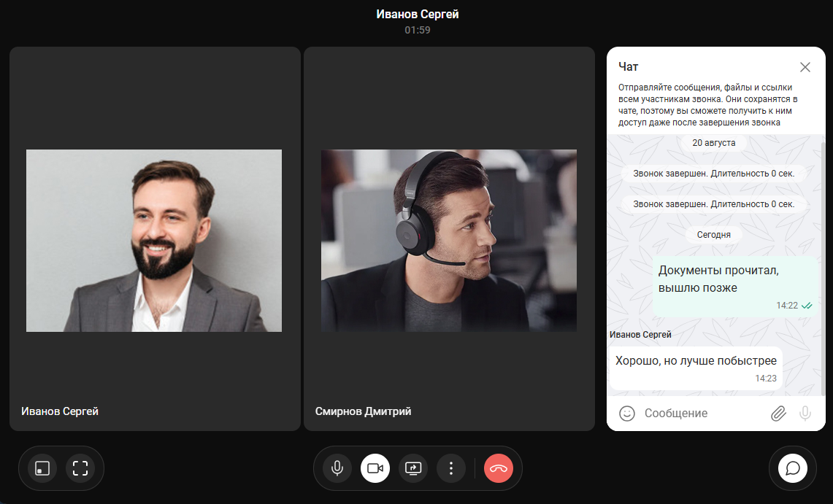Enter fullscreen mode

(80, 468)
